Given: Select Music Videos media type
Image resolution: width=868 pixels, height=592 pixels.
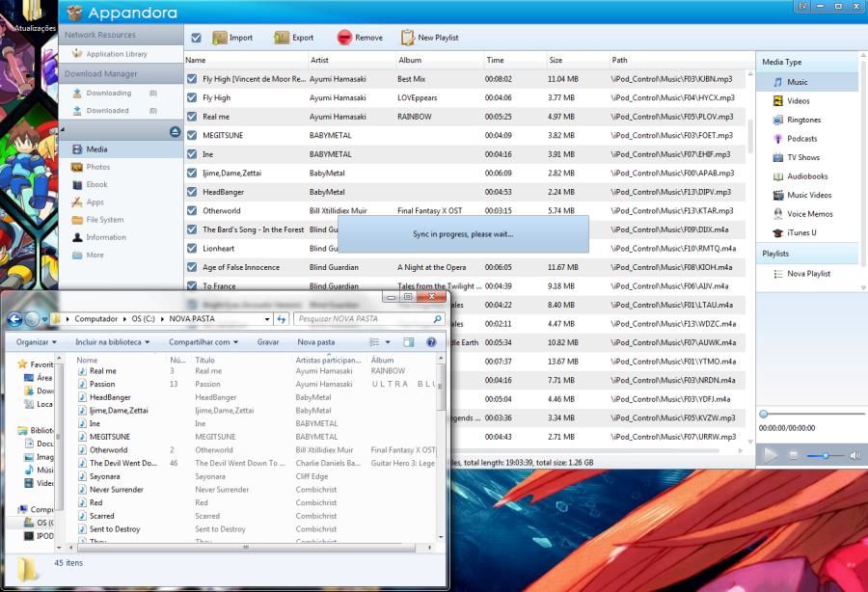Looking at the screenshot, I should (x=809, y=195).
